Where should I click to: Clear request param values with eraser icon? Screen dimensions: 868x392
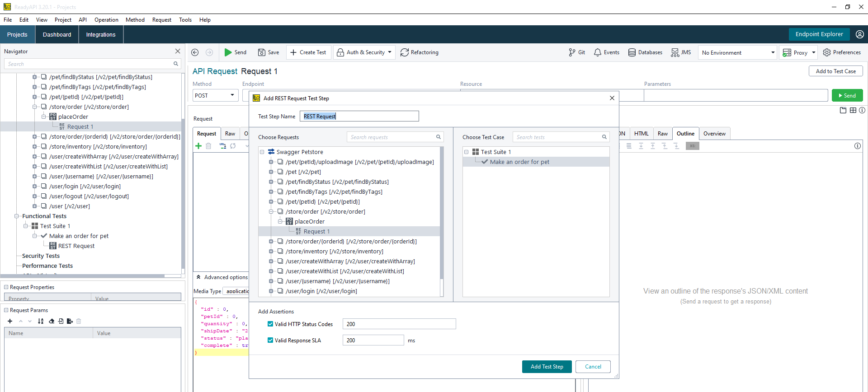(52, 321)
